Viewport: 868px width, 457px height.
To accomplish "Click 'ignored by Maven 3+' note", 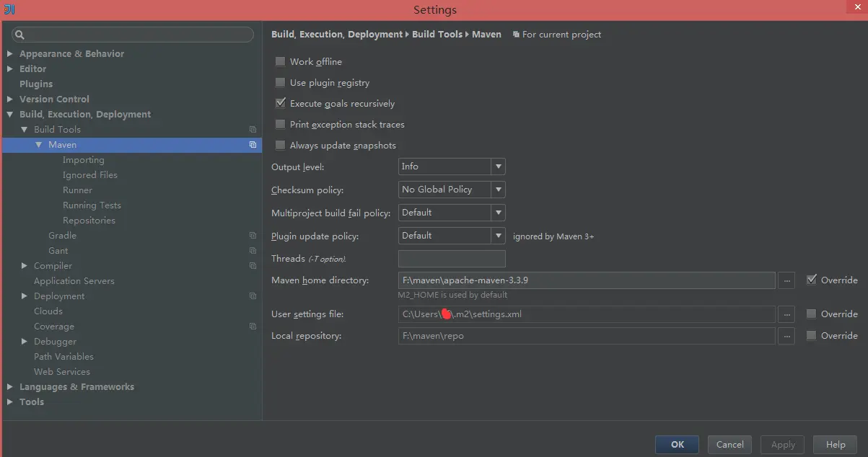I will (553, 236).
